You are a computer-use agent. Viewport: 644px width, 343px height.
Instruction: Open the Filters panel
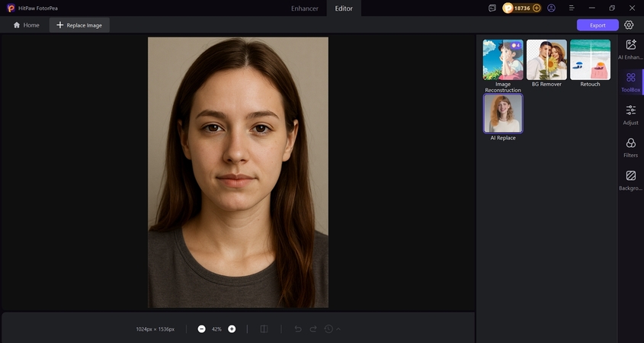[630, 147]
